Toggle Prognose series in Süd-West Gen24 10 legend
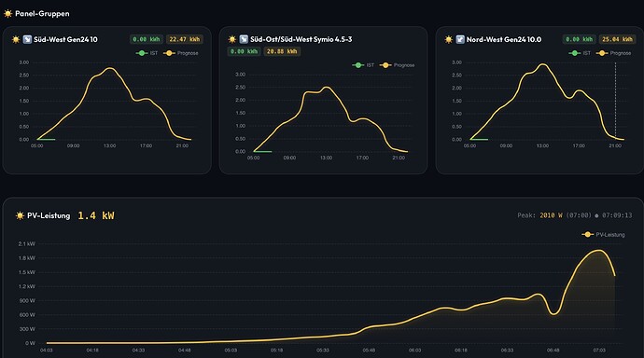644x358 pixels. tap(181, 53)
